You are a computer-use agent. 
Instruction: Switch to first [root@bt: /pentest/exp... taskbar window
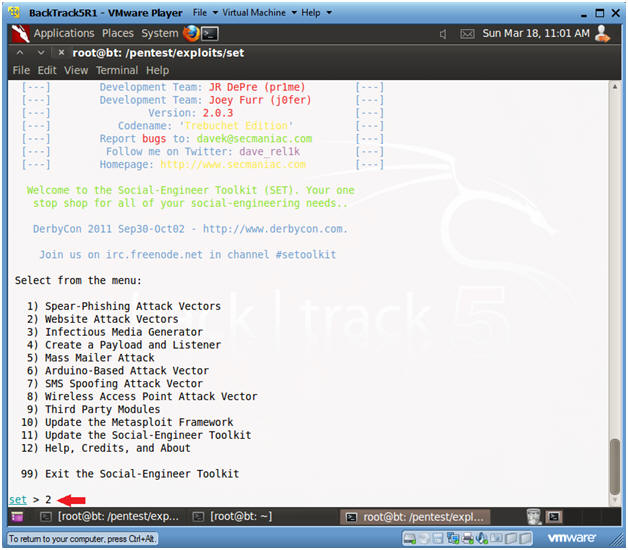pyautogui.click(x=109, y=517)
